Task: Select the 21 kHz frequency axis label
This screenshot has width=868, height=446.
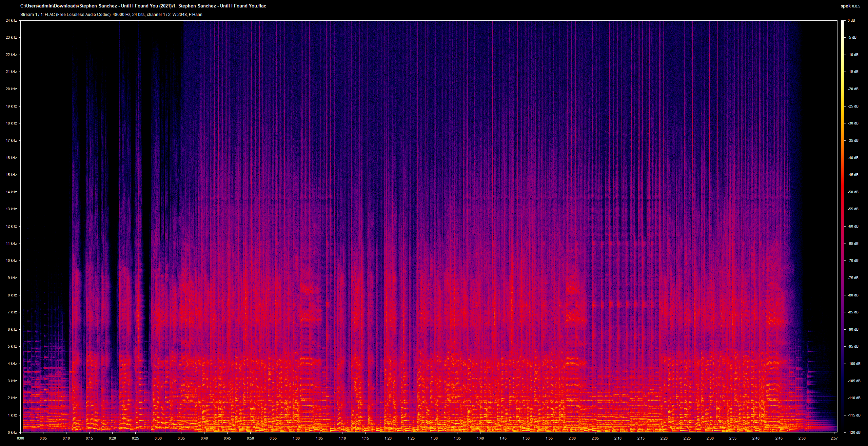Action: click(x=11, y=72)
